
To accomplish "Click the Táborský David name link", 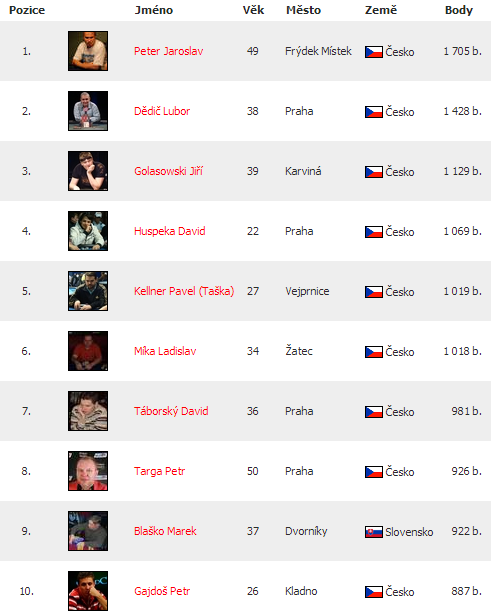I will click(171, 411).
